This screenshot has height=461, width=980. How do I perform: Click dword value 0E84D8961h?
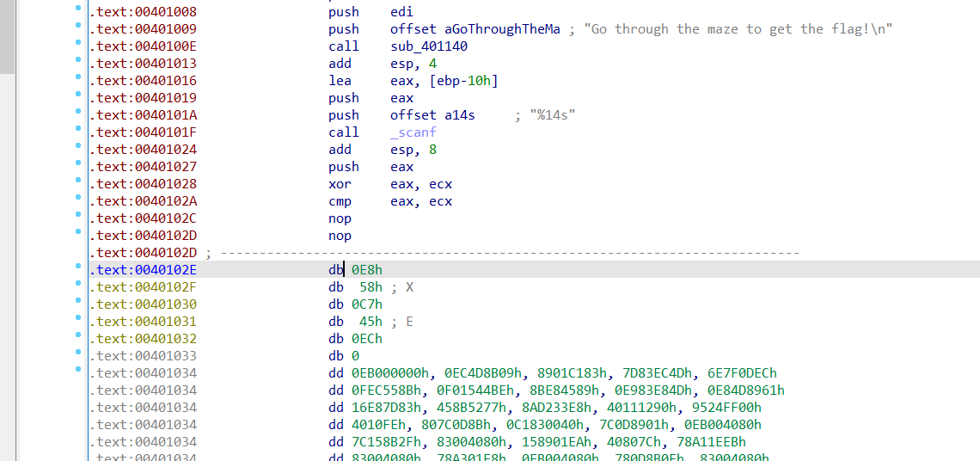746,390
